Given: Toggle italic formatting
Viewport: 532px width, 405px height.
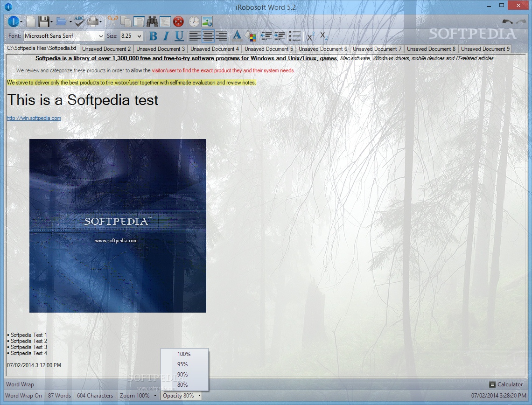Looking at the screenshot, I should point(166,35).
